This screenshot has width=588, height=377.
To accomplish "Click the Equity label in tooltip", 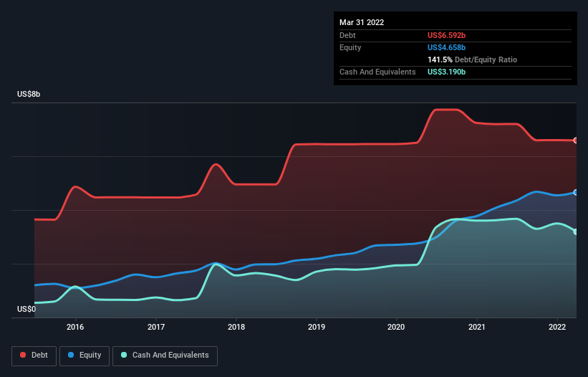I will coord(350,47).
